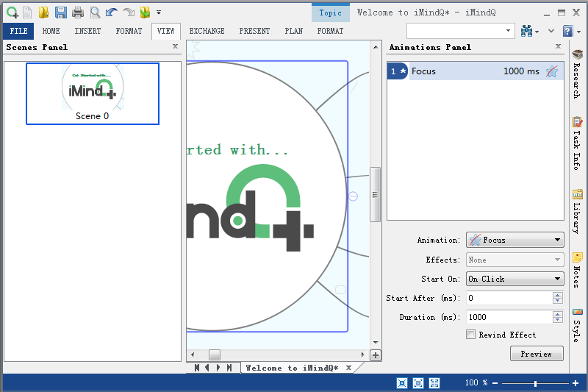Select the Focus animation row
The width and height of the screenshot is (588, 392).
coord(475,71)
